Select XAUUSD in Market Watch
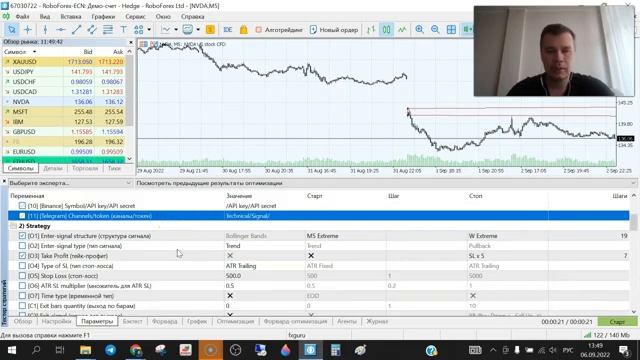 pos(64,62)
